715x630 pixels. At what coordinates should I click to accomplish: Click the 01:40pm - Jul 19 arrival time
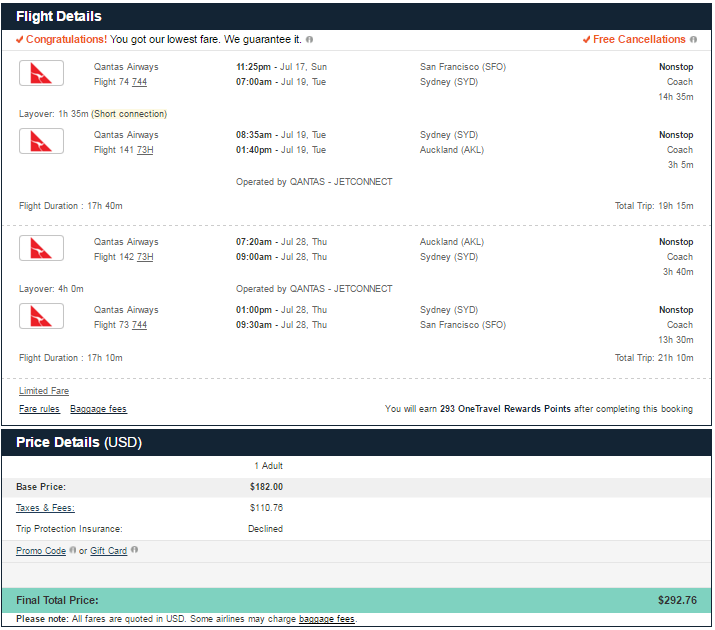click(281, 150)
